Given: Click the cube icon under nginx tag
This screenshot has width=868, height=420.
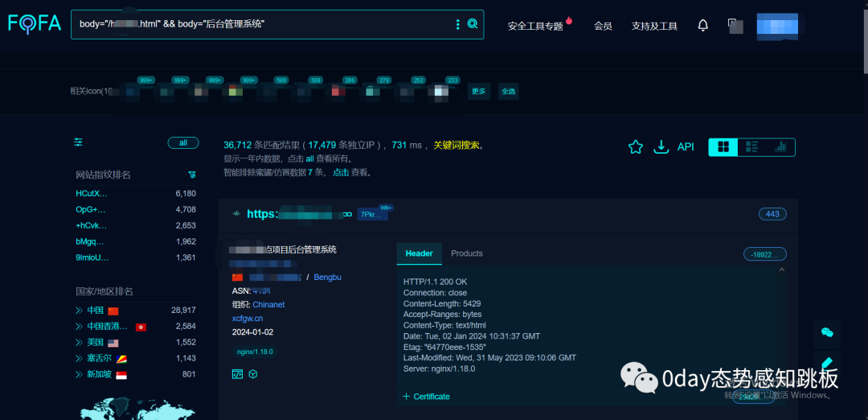Looking at the screenshot, I should pos(252,374).
